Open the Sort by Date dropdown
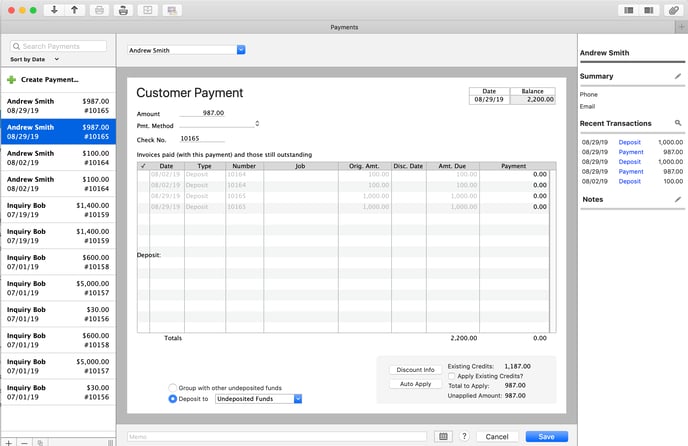Viewport: 688px width, 446px height. point(34,59)
